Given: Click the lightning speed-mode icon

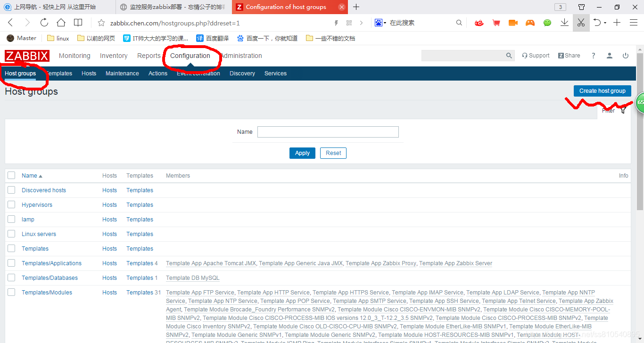Looking at the screenshot, I should click(x=336, y=23).
